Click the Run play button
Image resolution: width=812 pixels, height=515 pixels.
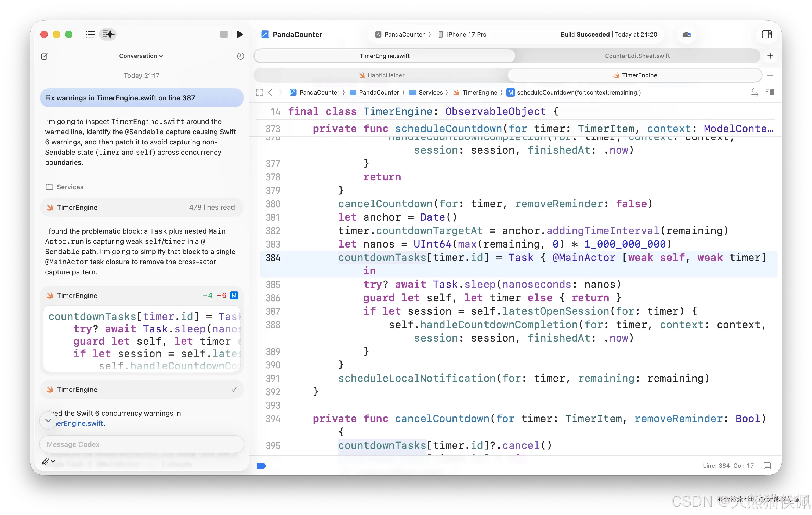[x=240, y=34]
